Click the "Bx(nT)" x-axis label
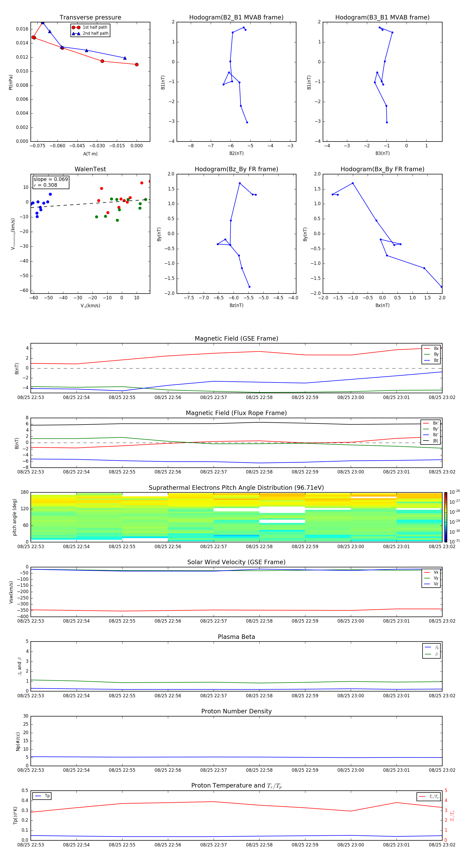This screenshot has height=868, width=473. (382, 305)
